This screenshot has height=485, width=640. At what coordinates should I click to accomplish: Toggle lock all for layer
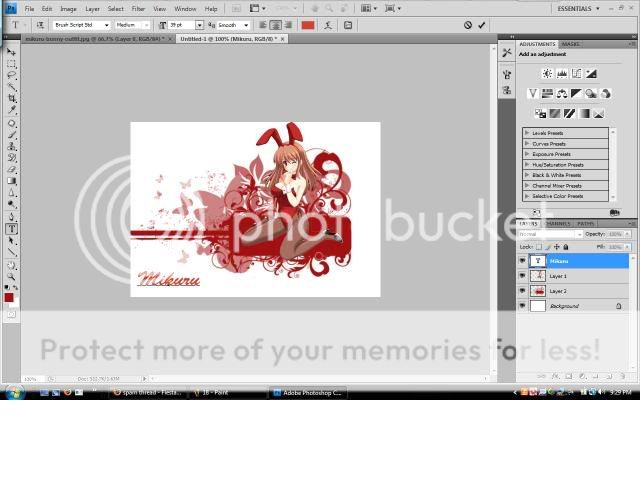point(566,247)
